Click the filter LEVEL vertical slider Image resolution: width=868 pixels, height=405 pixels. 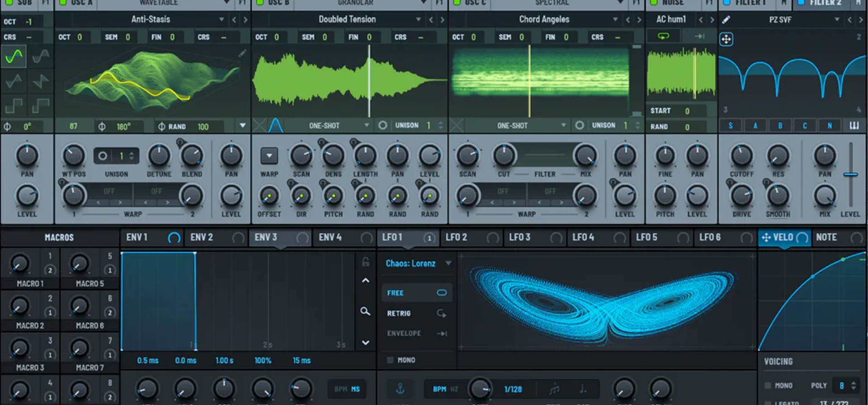pos(851,174)
